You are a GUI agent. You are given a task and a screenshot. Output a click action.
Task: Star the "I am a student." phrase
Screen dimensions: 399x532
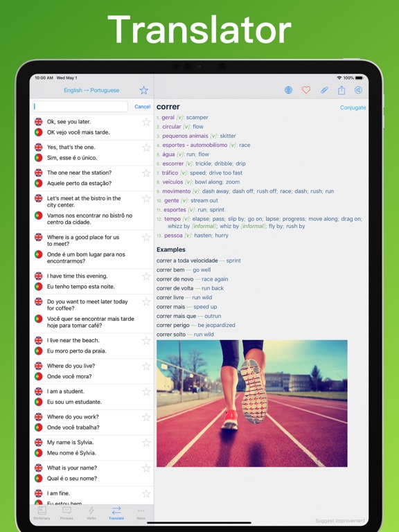click(x=146, y=391)
